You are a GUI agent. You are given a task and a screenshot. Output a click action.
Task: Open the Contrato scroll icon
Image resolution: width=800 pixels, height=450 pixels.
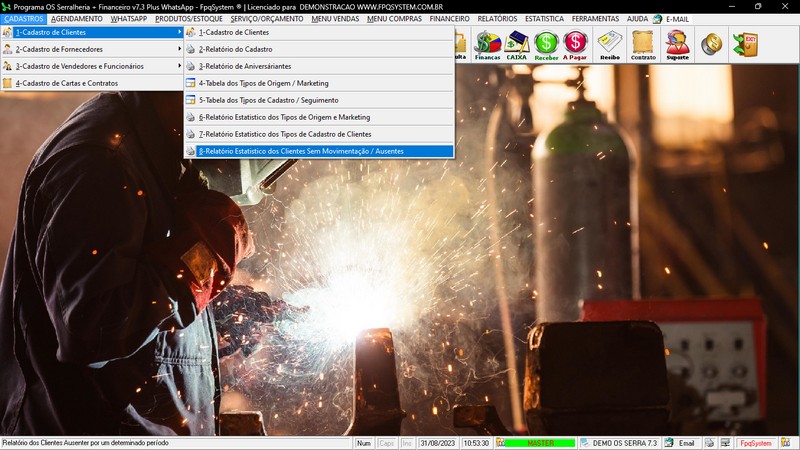(644, 45)
